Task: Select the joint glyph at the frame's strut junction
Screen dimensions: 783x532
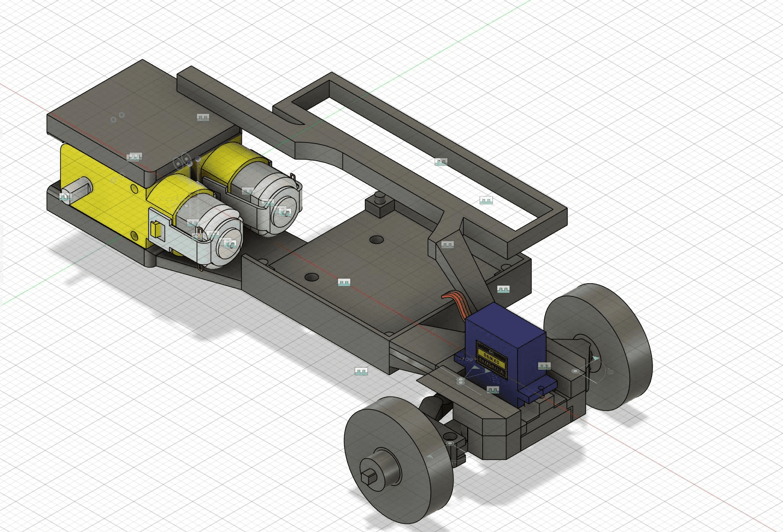Action: click(447, 245)
